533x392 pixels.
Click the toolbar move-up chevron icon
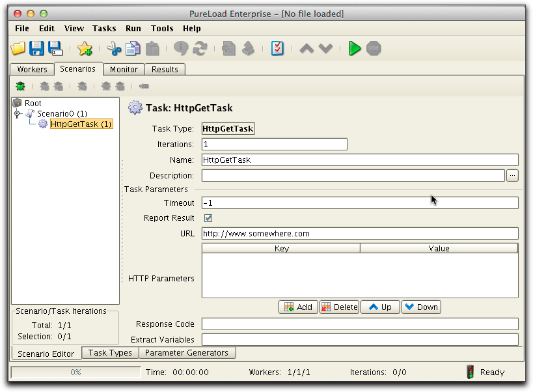coord(307,48)
